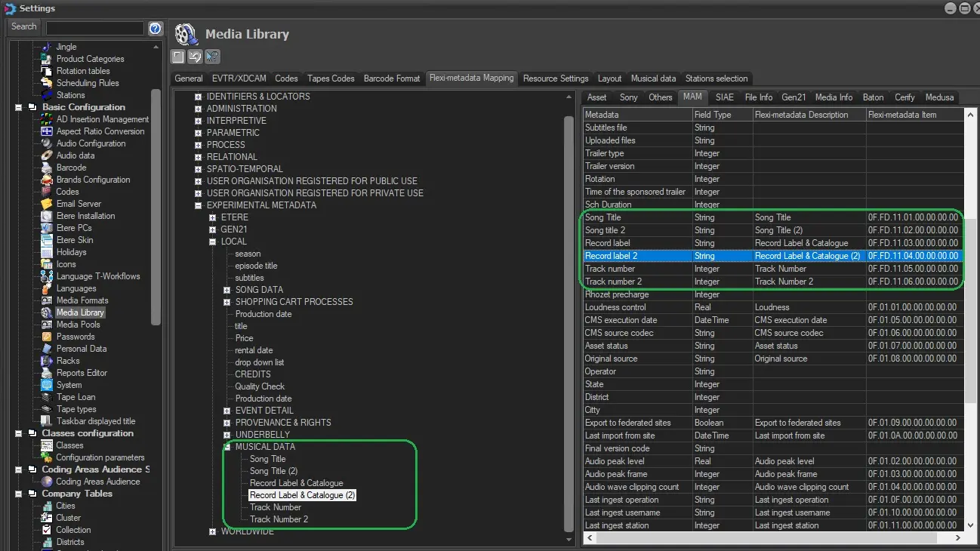
Task: Click the blank square toolbar button
Action: pyautogui.click(x=177, y=57)
